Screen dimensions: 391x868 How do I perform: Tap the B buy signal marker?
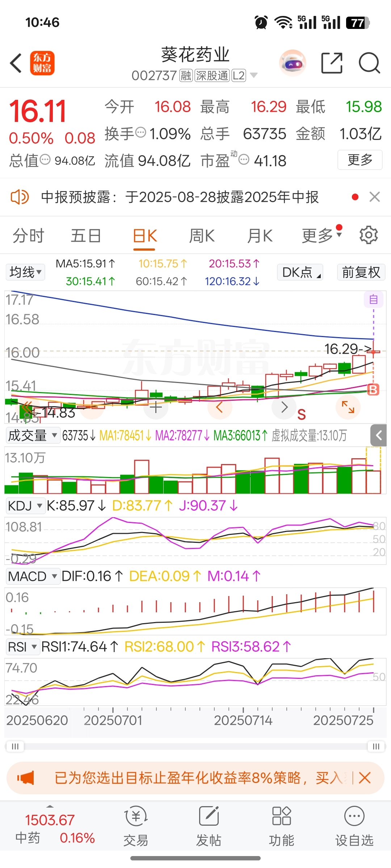pyautogui.click(x=373, y=390)
